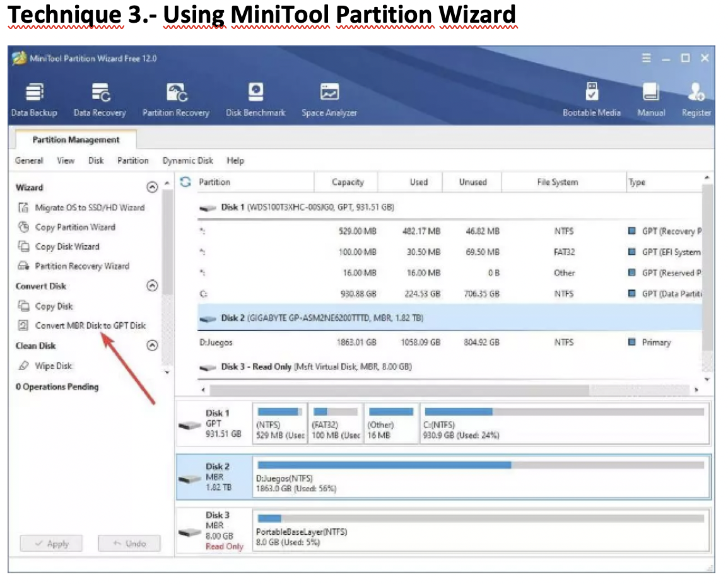Select D:Juegos(NTFS) block in Disk 2 map
Screen dimensions: 728x584
[481, 477]
